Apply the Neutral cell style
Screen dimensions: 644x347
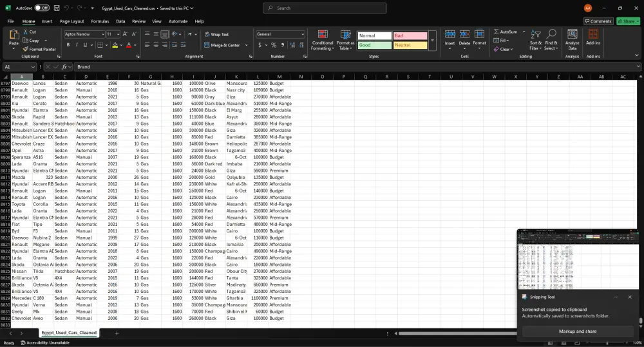pos(410,45)
